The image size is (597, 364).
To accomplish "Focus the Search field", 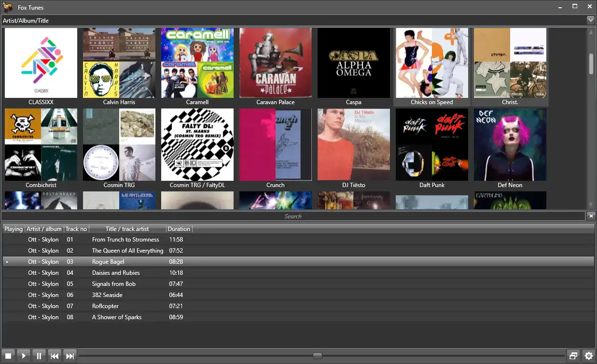I will tap(293, 216).
